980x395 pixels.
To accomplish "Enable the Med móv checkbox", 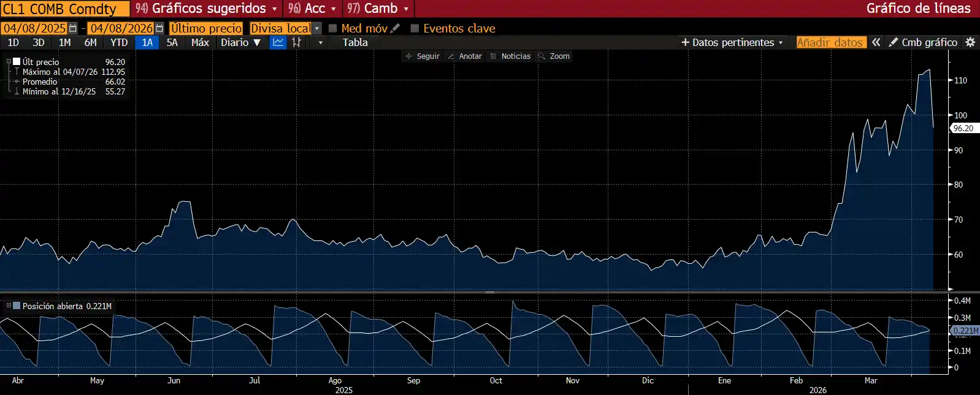I will 333,28.
